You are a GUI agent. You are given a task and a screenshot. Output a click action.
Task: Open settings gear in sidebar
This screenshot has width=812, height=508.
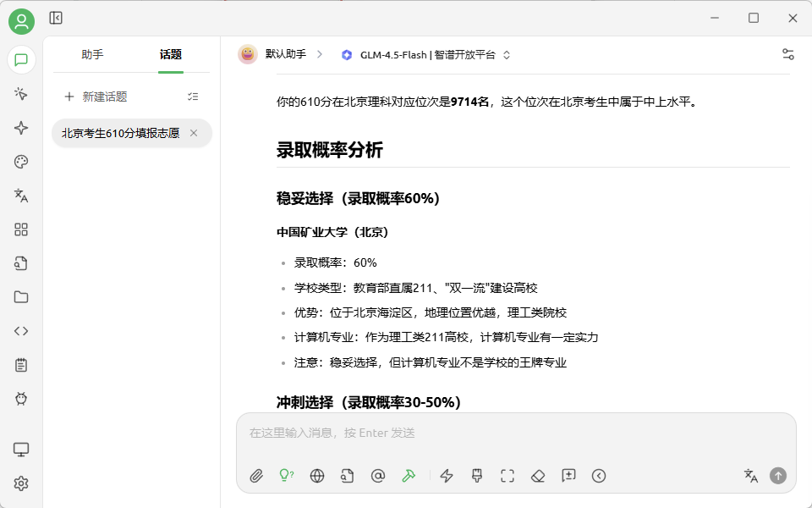[x=21, y=483]
